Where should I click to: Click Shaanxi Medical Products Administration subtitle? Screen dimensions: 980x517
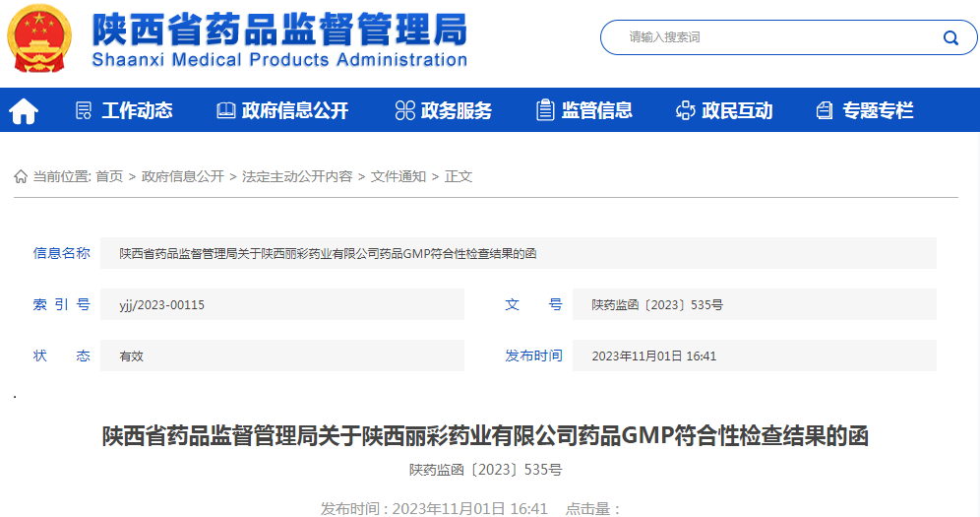coord(280,60)
